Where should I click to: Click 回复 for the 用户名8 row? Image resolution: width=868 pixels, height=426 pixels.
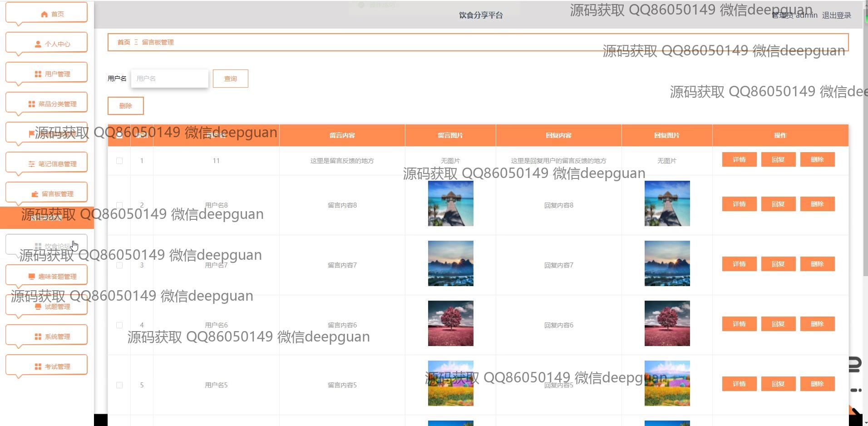[778, 204]
